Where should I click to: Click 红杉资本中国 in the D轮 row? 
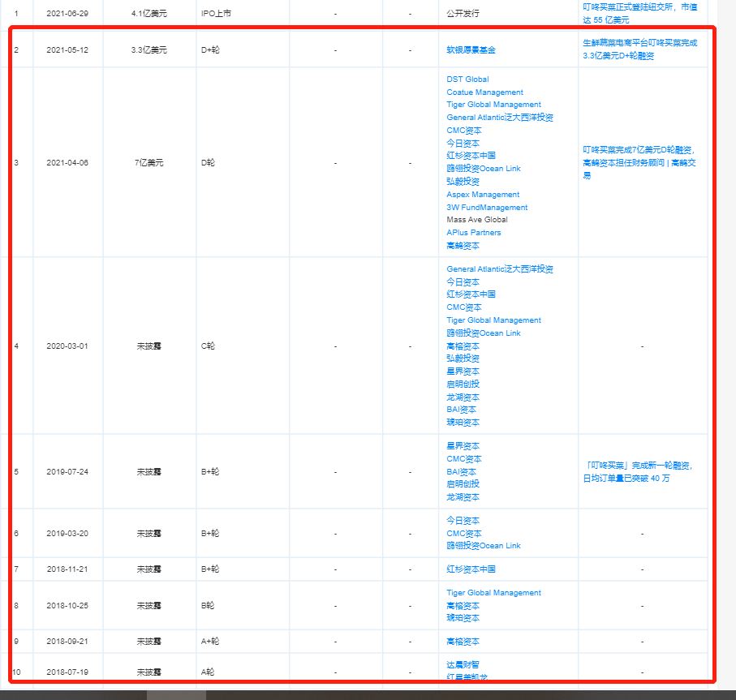coord(471,156)
